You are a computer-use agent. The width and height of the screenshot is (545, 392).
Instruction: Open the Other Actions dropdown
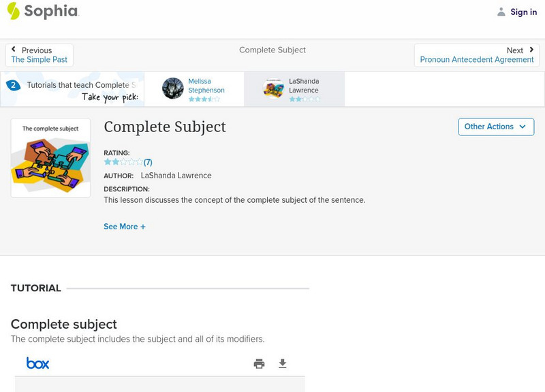coord(495,127)
